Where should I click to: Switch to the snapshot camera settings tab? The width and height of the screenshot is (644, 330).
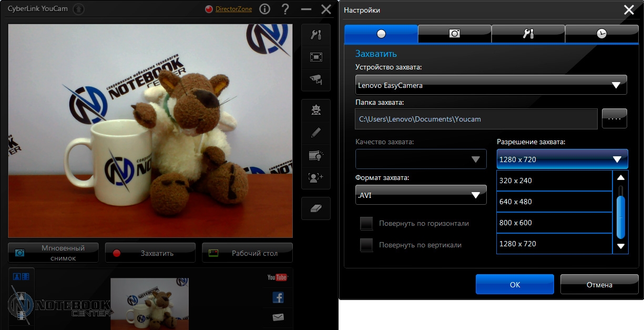455,34
